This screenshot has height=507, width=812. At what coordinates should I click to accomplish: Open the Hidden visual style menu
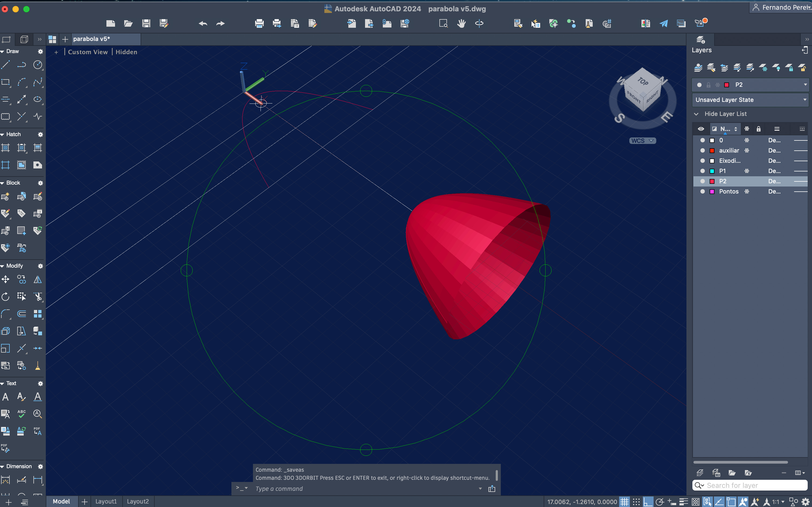tap(126, 52)
